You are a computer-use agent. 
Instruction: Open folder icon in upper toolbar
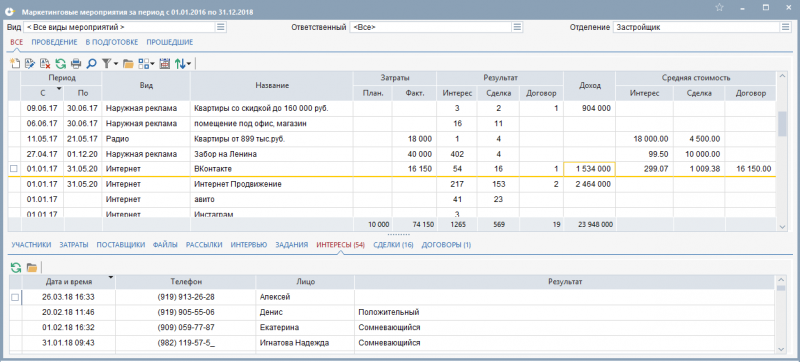click(128, 64)
